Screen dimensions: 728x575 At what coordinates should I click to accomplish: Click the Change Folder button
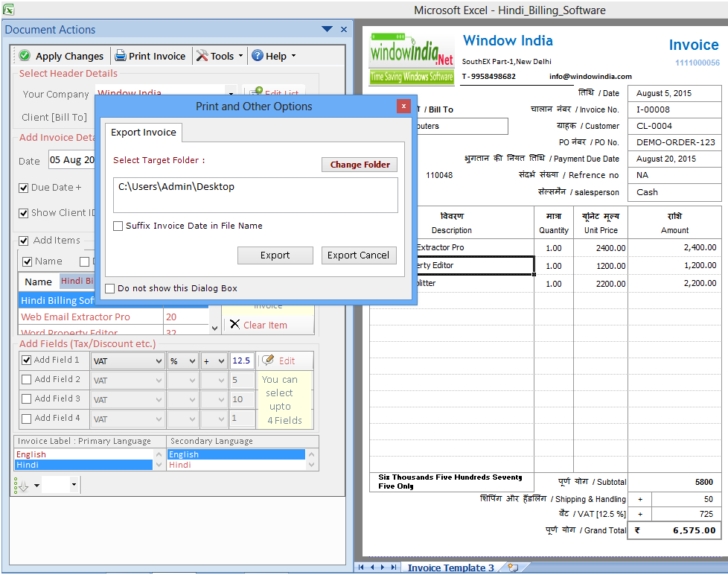(360, 165)
